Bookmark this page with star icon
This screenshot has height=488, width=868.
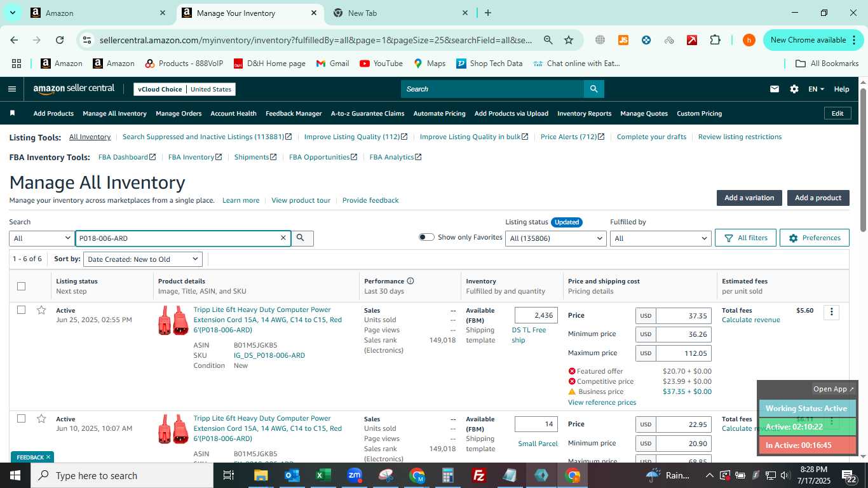(x=569, y=40)
